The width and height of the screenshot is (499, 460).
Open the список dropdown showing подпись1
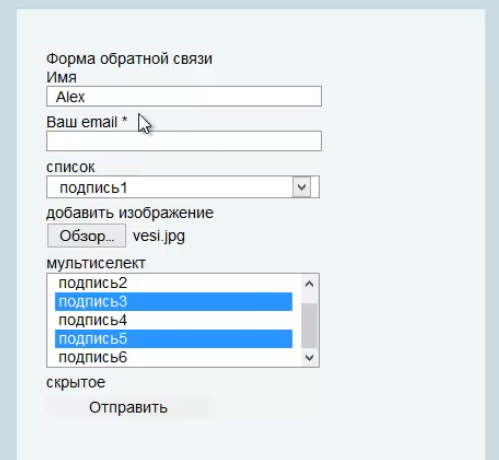coord(183,187)
